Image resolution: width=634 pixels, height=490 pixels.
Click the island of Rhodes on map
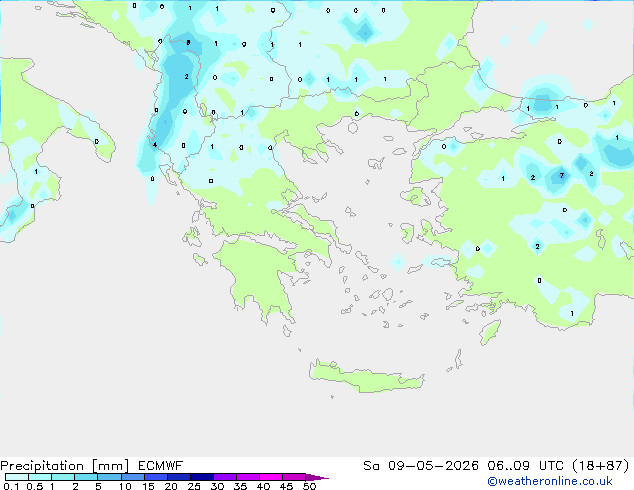point(490,332)
